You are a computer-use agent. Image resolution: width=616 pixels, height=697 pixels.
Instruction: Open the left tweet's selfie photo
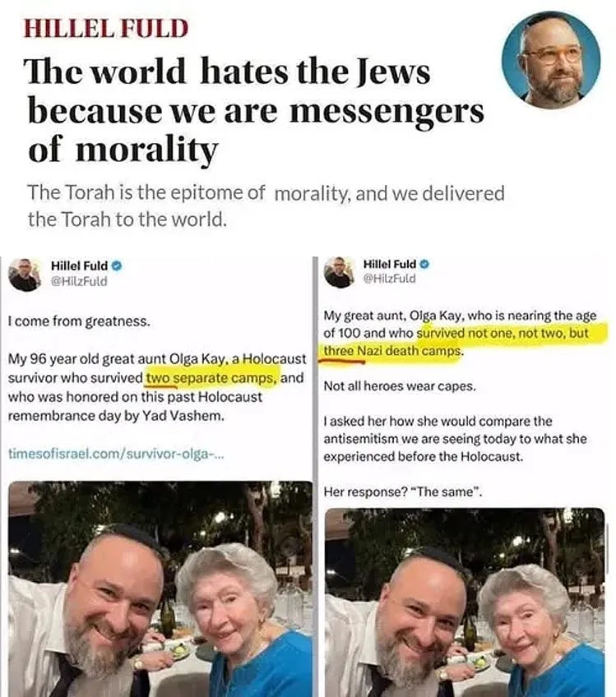tap(160, 589)
